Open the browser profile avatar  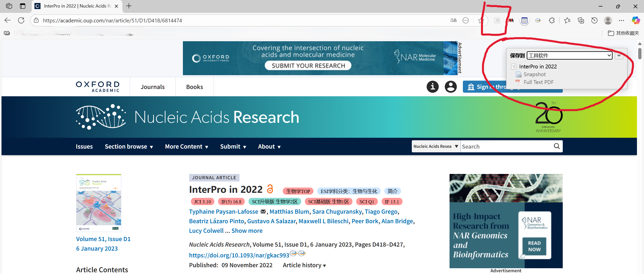[608, 20]
